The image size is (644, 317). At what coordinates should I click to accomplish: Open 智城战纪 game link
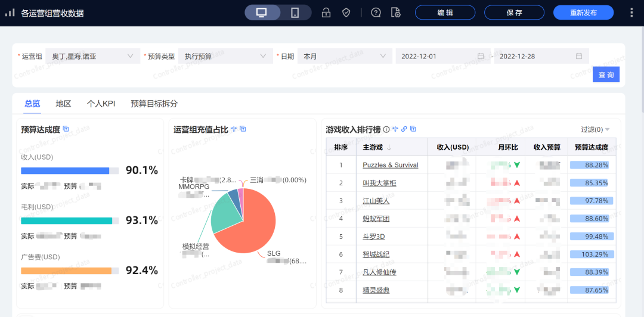click(x=376, y=254)
